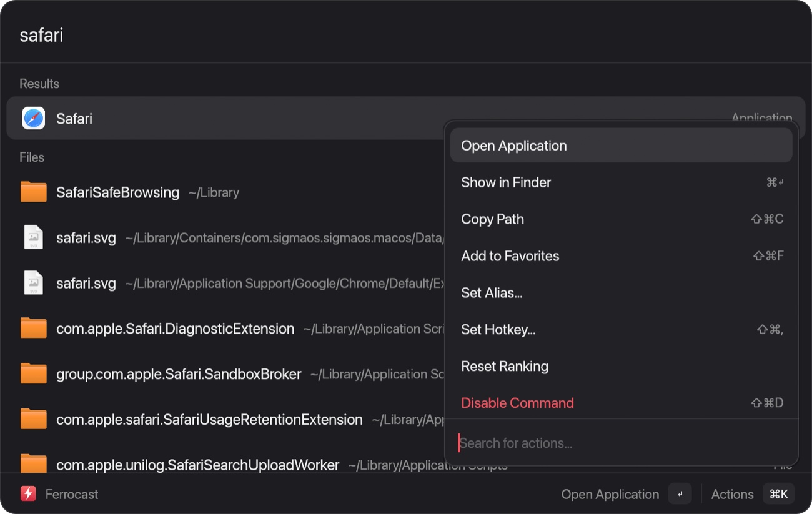Image resolution: width=812 pixels, height=514 pixels.
Task: Click the safari.svg name with the Chrome path
Action: [x=86, y=283]
